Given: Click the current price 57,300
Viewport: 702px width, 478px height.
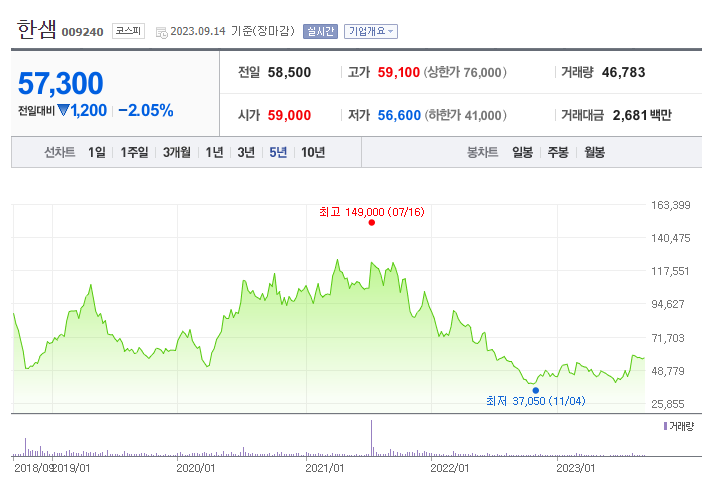Looking at the screenshot, I should (x=60, y=84).
